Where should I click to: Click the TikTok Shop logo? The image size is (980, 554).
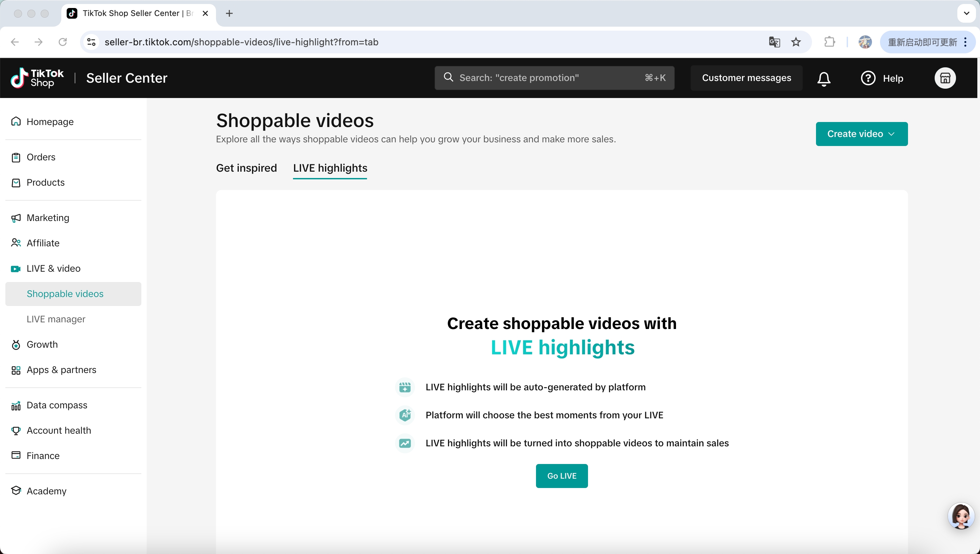[x=37, y=78]
